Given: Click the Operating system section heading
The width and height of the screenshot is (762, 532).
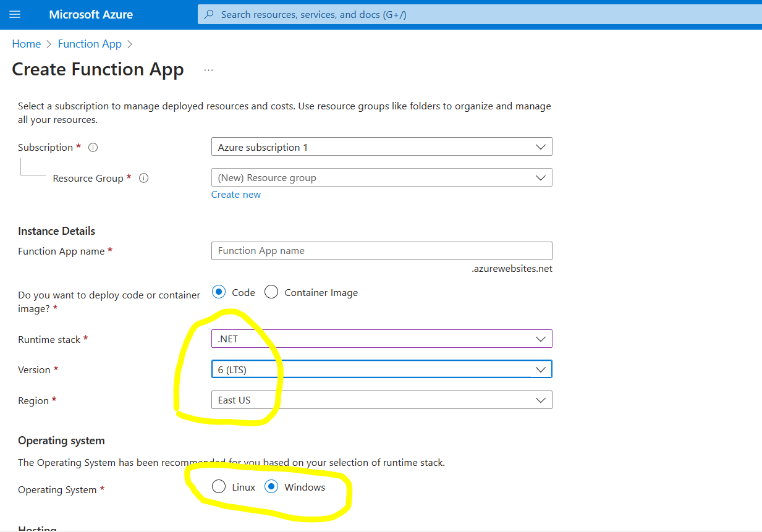Looking at the screenshot, I should coord(62,441).
